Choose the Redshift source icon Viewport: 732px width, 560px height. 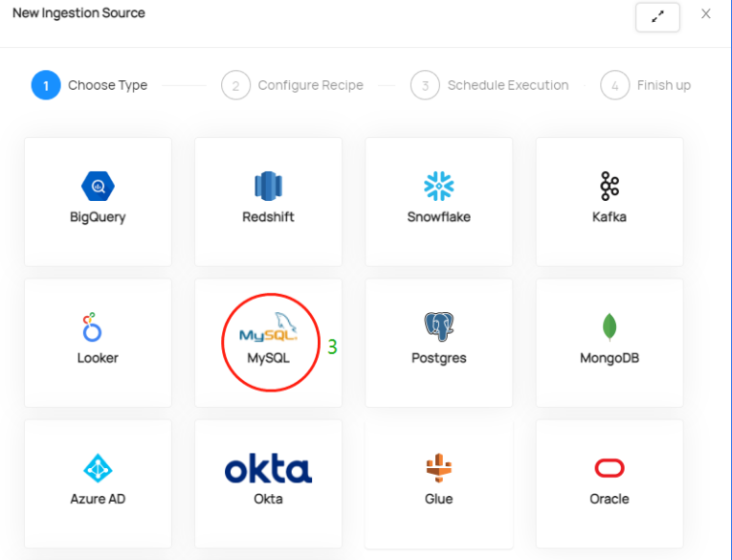(x=268, y=186)
